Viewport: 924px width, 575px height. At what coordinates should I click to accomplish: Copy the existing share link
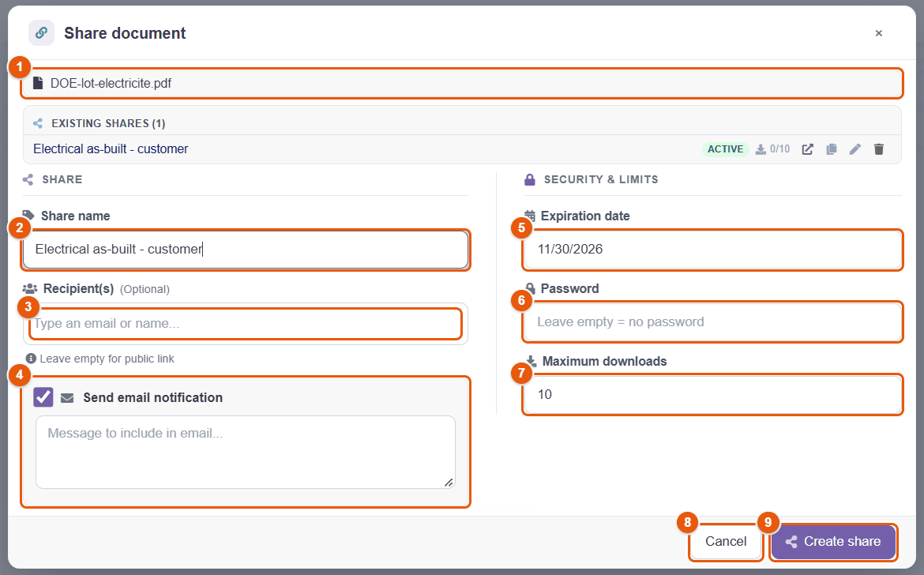coord(832,149)
